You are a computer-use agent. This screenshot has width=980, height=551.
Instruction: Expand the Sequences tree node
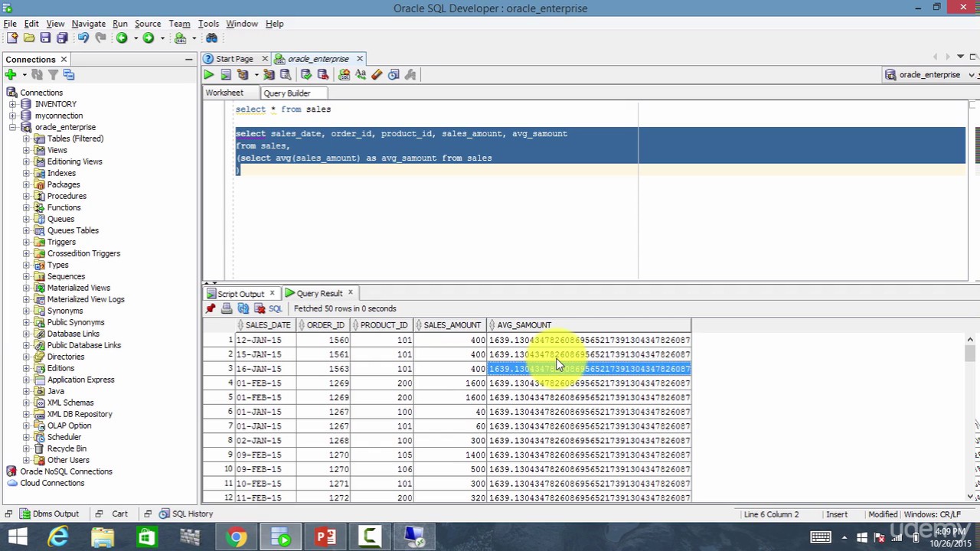point(26,276)
